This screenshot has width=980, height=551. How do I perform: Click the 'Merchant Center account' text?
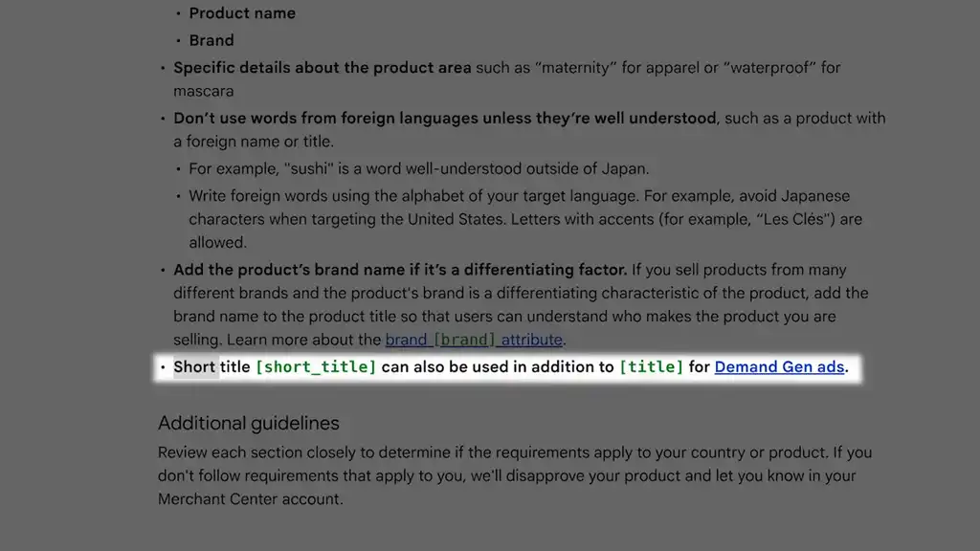pos(250,499)
